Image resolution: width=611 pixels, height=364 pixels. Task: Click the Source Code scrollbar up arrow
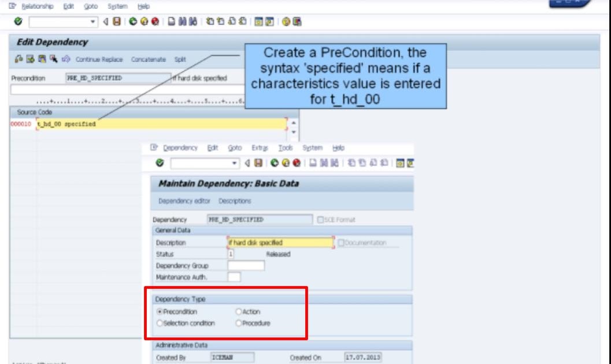tap(294, 122)
